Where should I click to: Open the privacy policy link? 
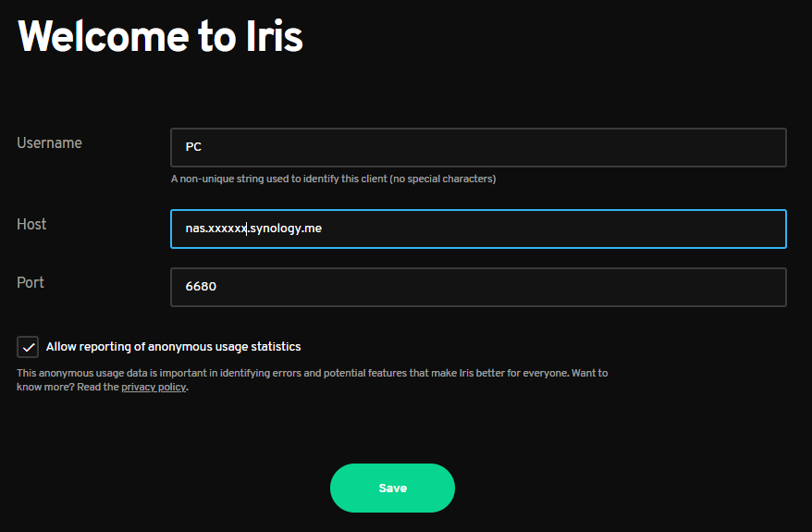[154, 388]
